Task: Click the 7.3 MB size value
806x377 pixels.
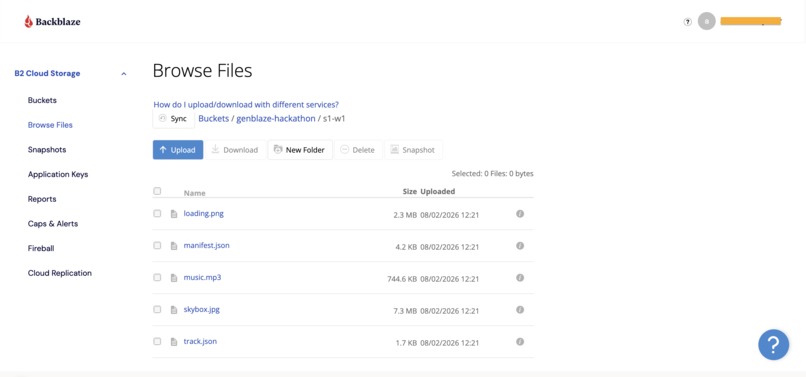Action: [x=405, y=311]
